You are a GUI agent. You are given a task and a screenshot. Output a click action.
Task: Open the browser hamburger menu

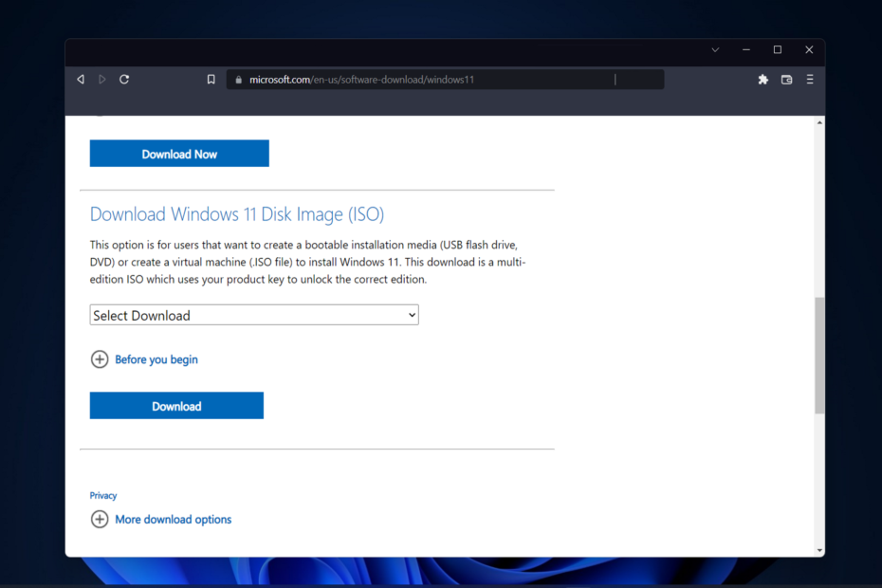point(810,80)
